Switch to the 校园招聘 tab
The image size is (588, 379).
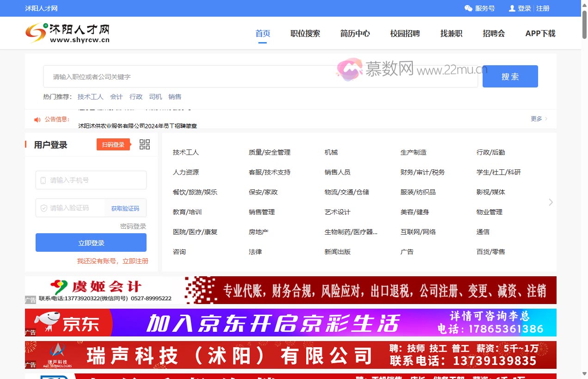404,33
